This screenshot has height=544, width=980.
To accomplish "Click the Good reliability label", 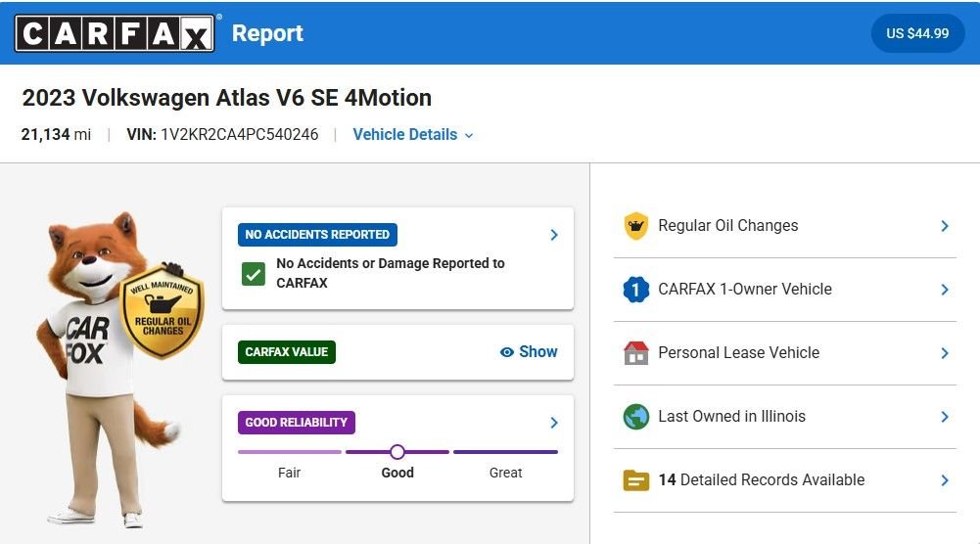I will 397,473.
